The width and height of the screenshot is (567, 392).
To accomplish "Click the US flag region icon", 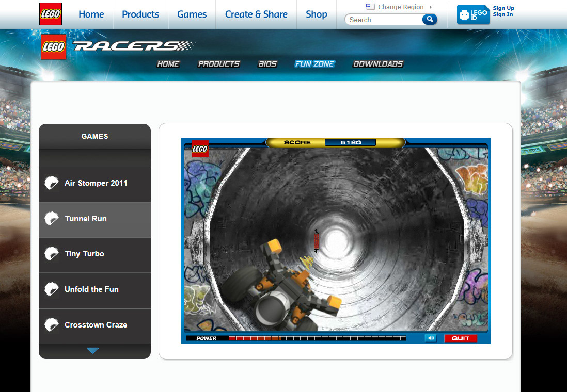I will click(370, 7).
